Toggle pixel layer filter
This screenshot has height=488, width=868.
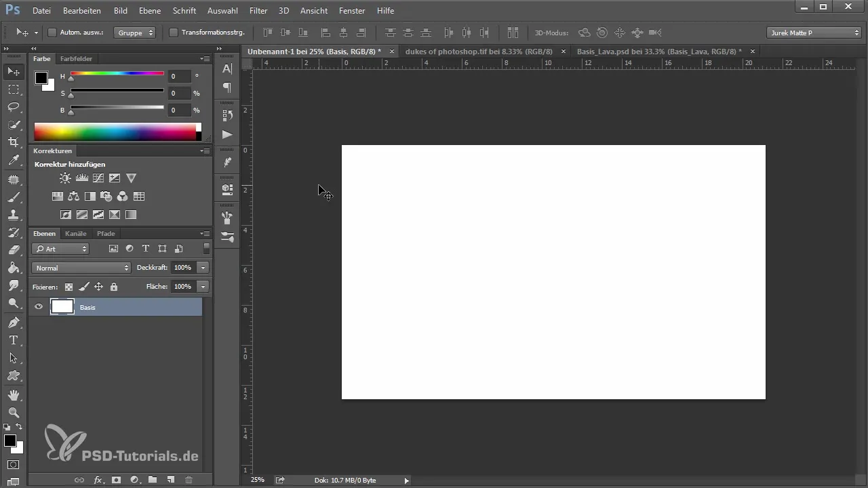pyautogui.click(x=113, y=249)
